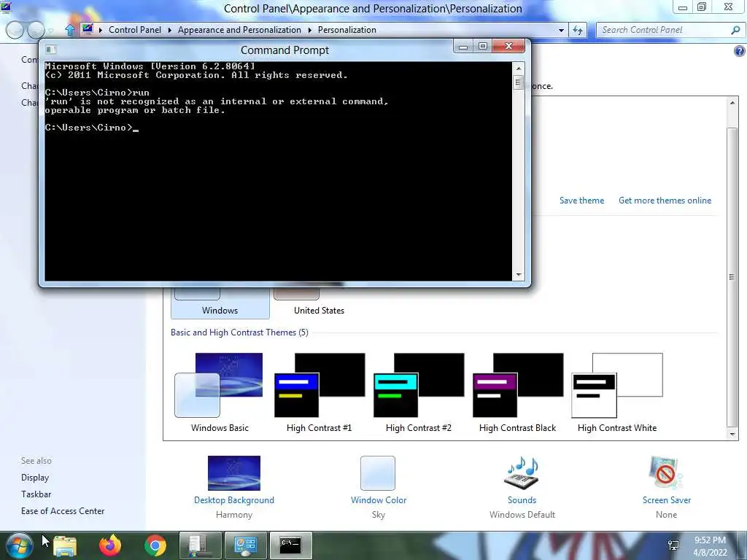Click the network tray icon

(x=673, y=545)
